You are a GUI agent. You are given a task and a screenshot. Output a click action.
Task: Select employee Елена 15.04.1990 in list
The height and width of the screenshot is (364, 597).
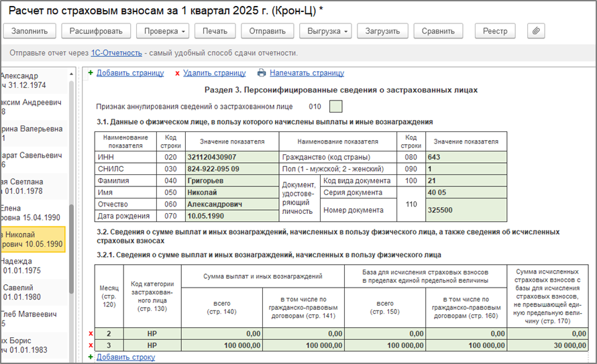click(34, 213)
